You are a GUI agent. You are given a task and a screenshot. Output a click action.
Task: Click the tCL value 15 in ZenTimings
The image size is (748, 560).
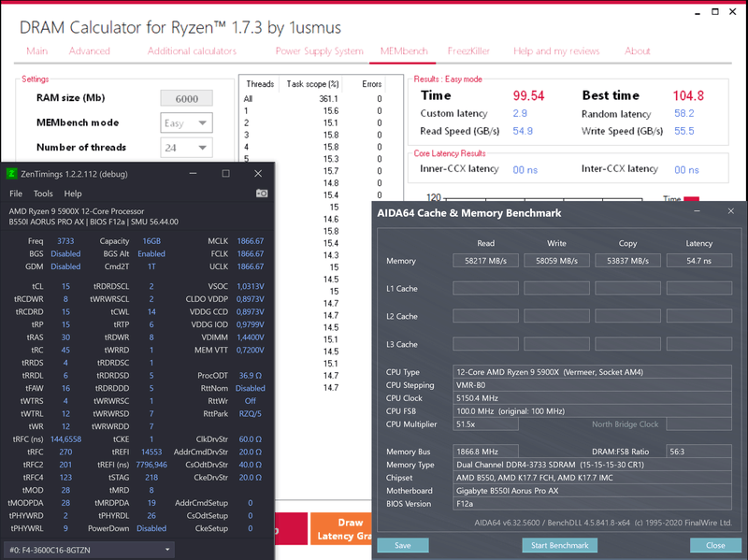[65, 286]
